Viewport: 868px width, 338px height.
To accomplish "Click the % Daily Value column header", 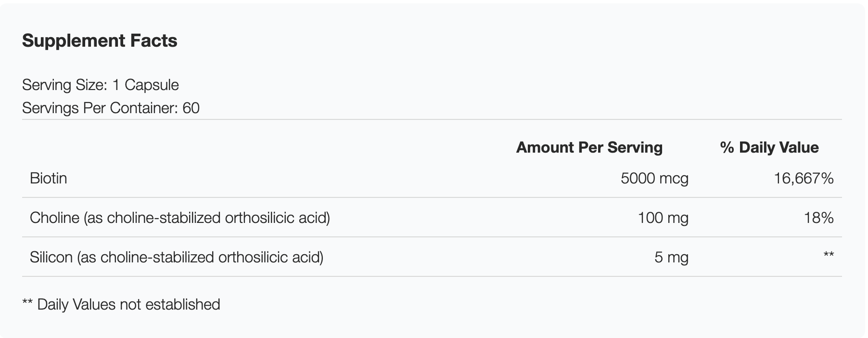I will tap(769, 147).
